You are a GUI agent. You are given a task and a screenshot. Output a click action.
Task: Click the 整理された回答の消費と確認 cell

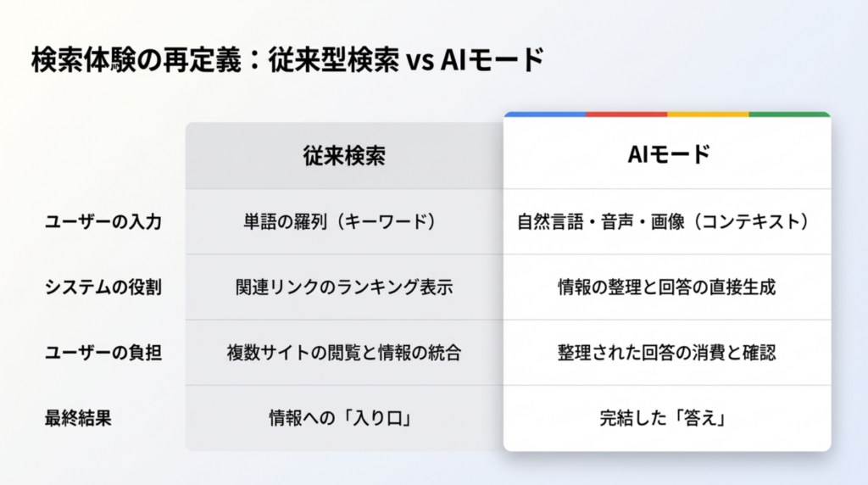pyautogui.click(x=666, y=353)
